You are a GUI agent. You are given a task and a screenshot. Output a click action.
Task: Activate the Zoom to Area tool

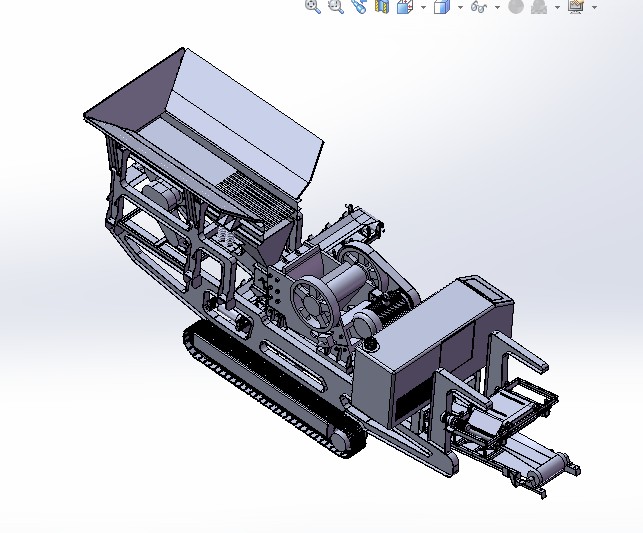click(x=336, y=6)
